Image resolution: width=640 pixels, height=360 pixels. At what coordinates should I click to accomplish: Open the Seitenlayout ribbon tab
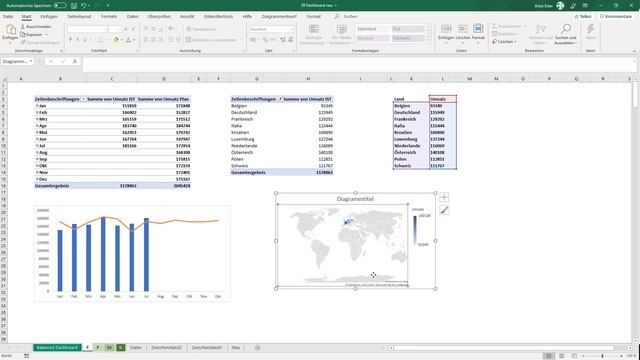pyautogui.click(x=79, y=16)
